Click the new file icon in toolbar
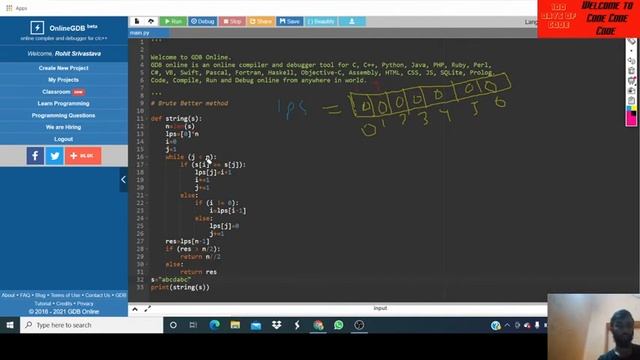This screenshot has height=360, width=640. pyautogui.click(x=137, y=21)
